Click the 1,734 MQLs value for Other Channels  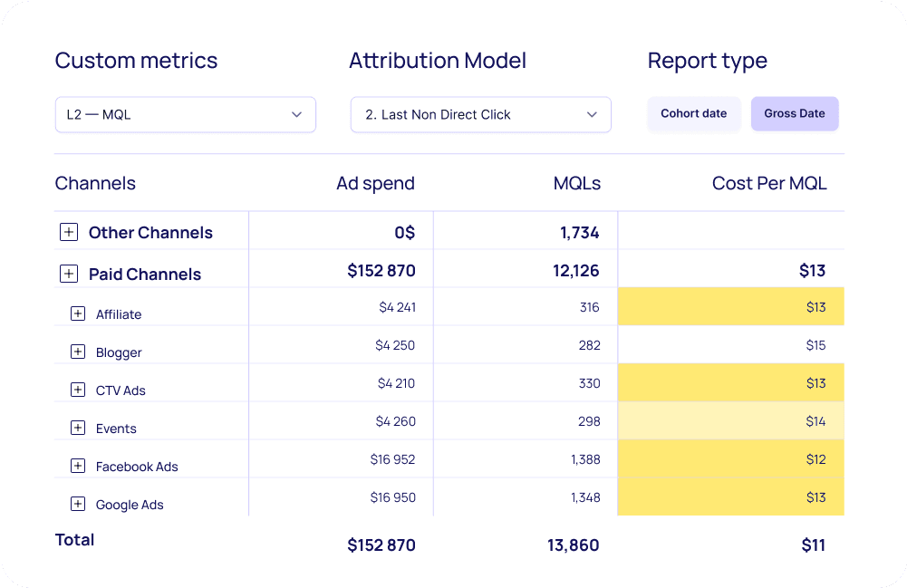[x=581, y=232]
